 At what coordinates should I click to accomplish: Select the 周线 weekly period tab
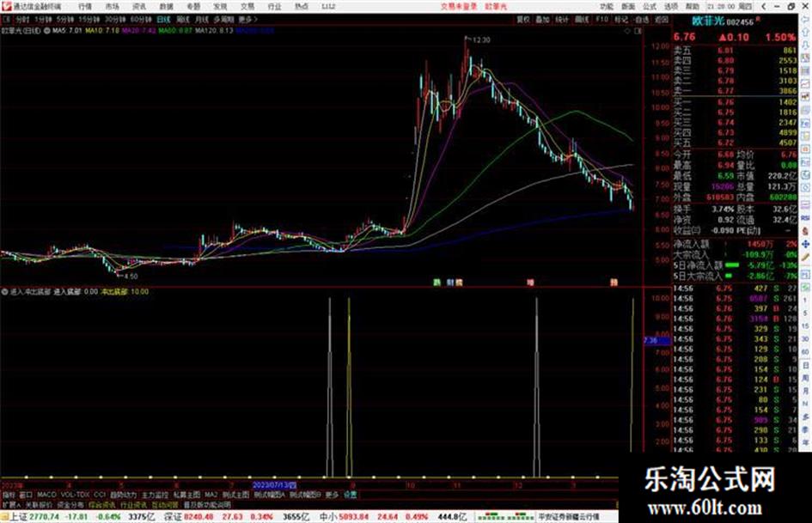183,20
